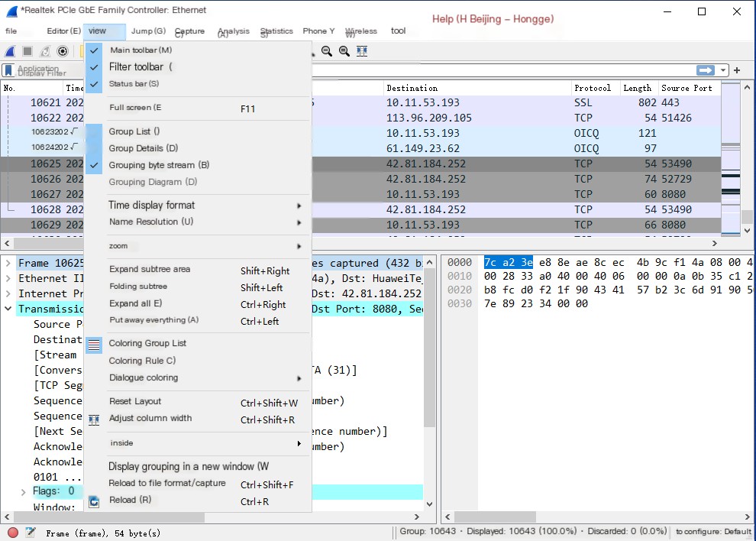
Task: Start capture with the shark fin icon
Action: [x=10, y=51]
